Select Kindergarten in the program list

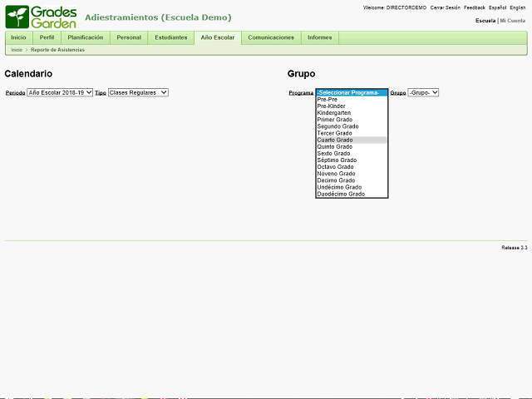334,113
